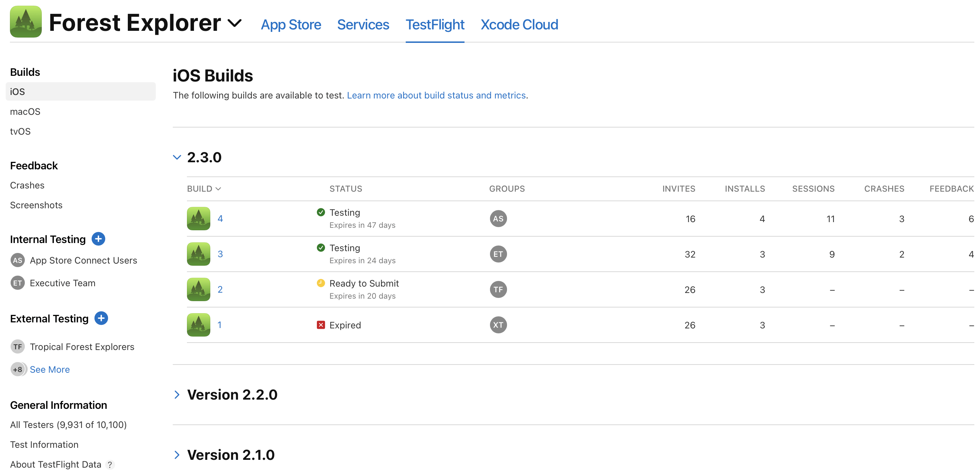Click the red Expired status icon

click(x=321, y=325)
